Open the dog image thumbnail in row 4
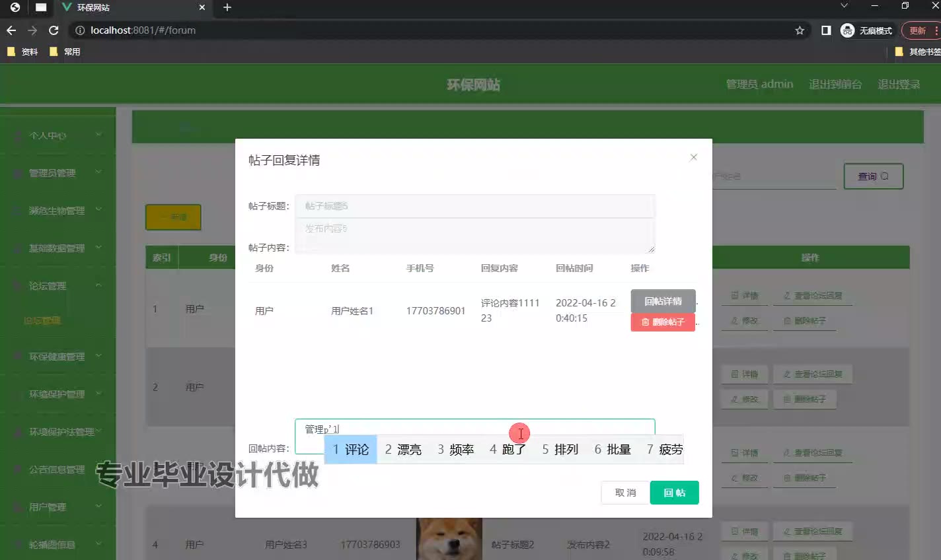Image resolution: width=941 pixels, height=560 pixels. click(449, 539)
